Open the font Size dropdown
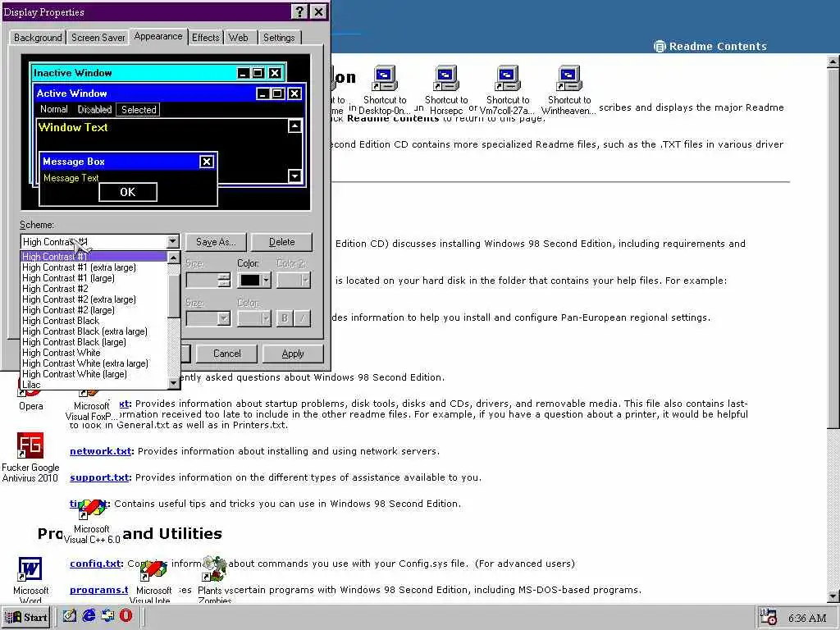Screen dimensions: 840x630 click(208, 318)
